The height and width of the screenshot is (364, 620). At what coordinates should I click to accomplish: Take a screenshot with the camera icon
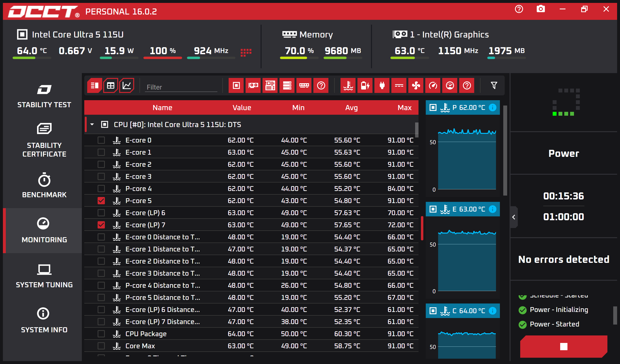coord(541,9)
